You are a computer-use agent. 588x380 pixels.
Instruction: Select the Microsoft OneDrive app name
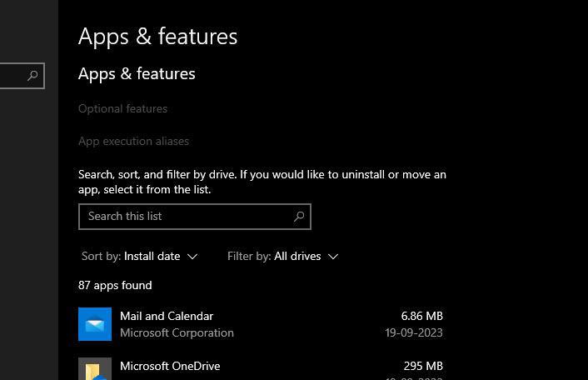pos(170,366)
